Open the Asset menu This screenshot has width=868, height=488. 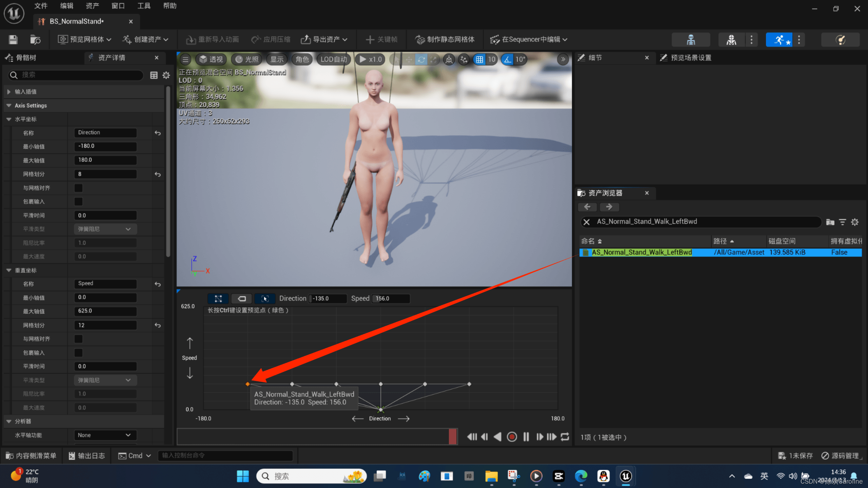92,6
